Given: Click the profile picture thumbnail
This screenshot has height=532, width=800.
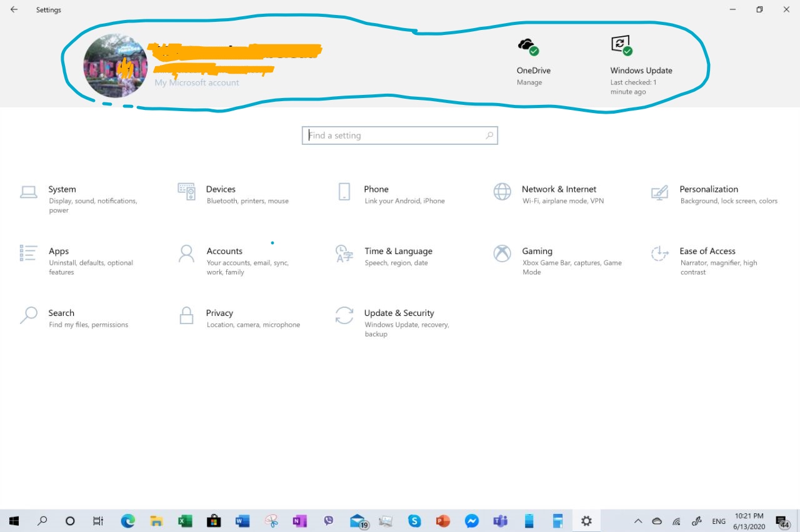Looking at the screenshot, I should pyautogui.click(x=116, y=66).
